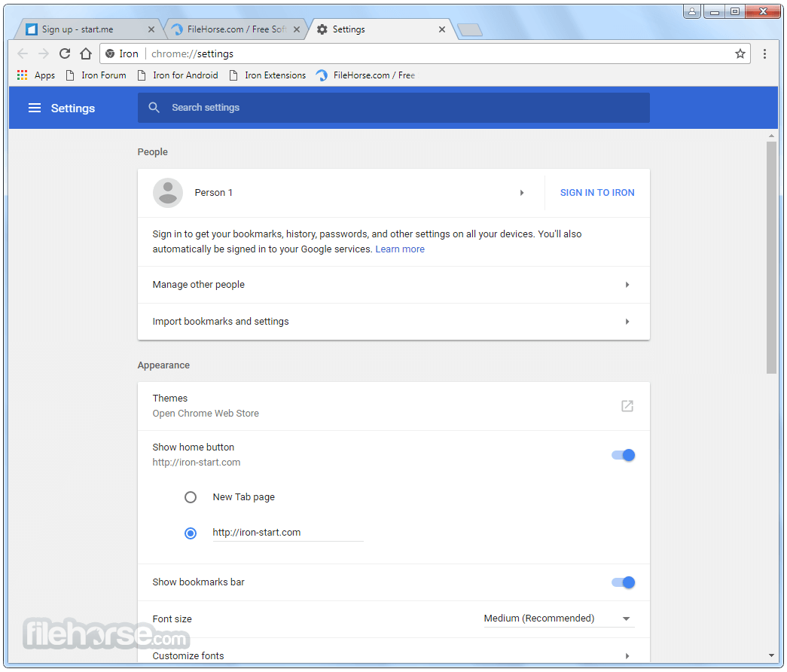The width and height of the screenshot is (787, 672).
Task: Click the scroll down arrow
Action: (771, 655)
